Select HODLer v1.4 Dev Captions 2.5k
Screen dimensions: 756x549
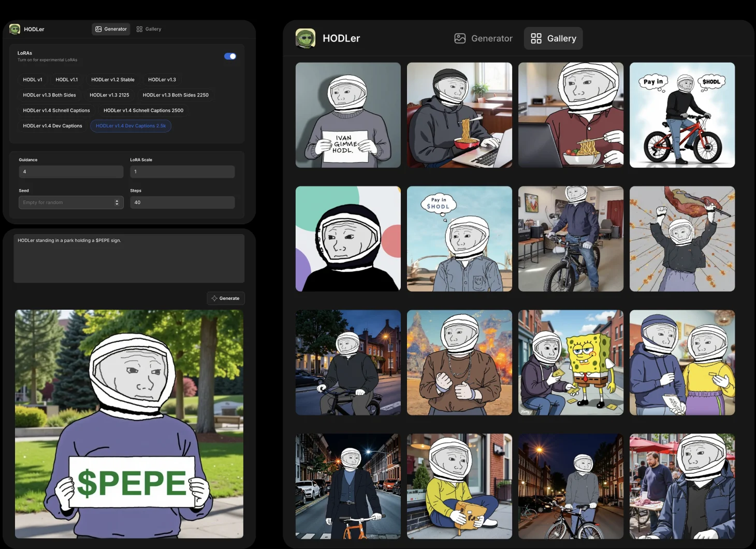point(130,126)
